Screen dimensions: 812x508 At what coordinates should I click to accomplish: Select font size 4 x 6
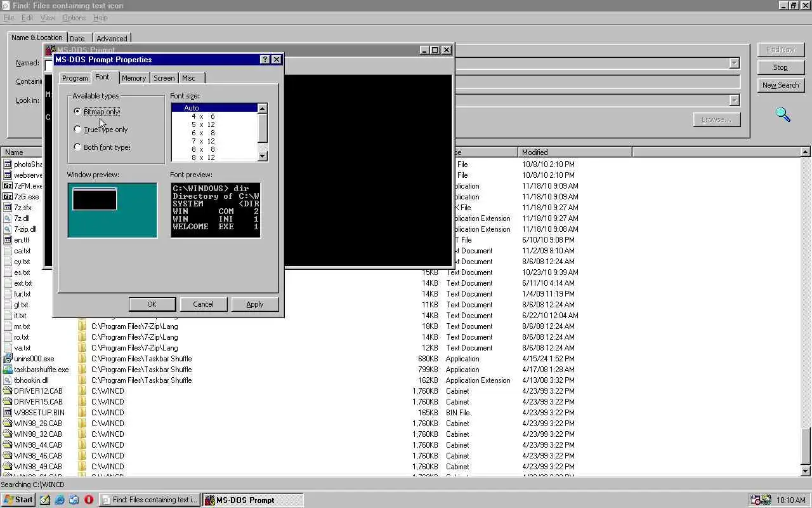[214, 116]
